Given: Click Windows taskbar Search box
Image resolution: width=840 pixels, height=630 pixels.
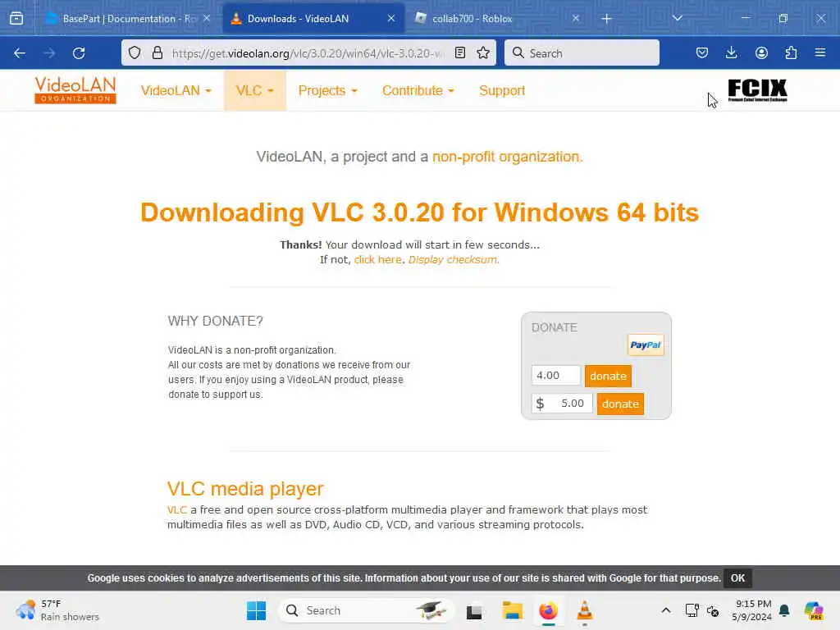Looking at the screenshot, I should [367, 610].
